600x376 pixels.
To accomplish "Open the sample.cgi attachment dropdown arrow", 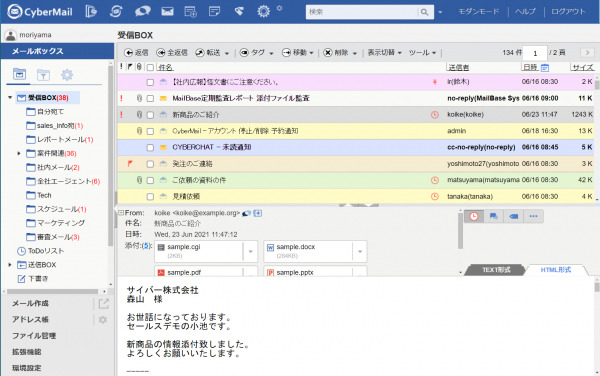I will coord(251,251).
